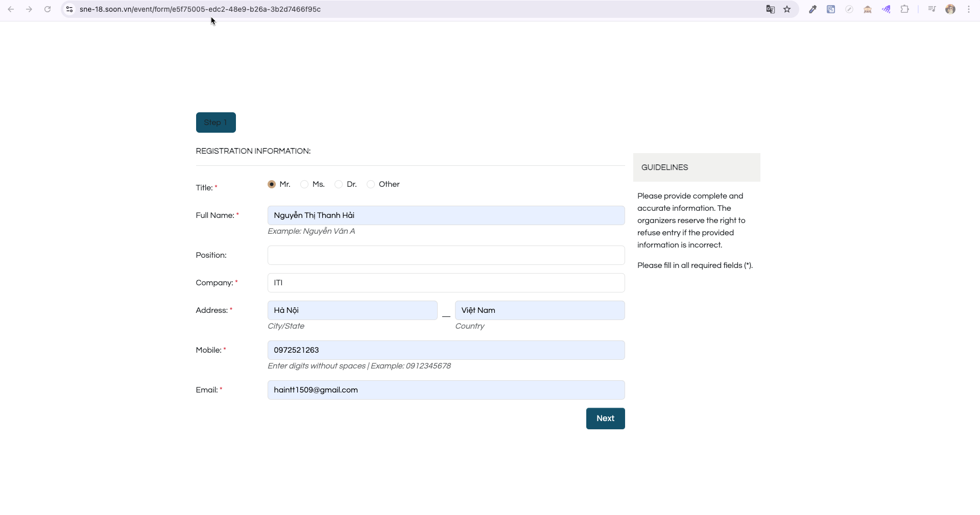Open the media controls icon
The width and height of the screenshot is (980, 515).
point(932,9)
